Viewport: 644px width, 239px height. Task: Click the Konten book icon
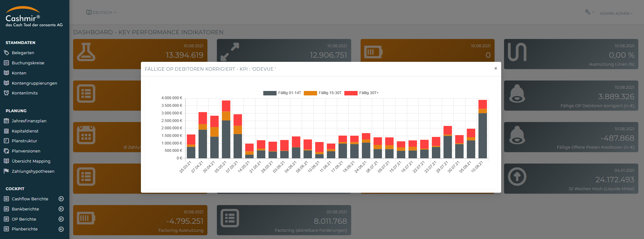coord(6,73)
